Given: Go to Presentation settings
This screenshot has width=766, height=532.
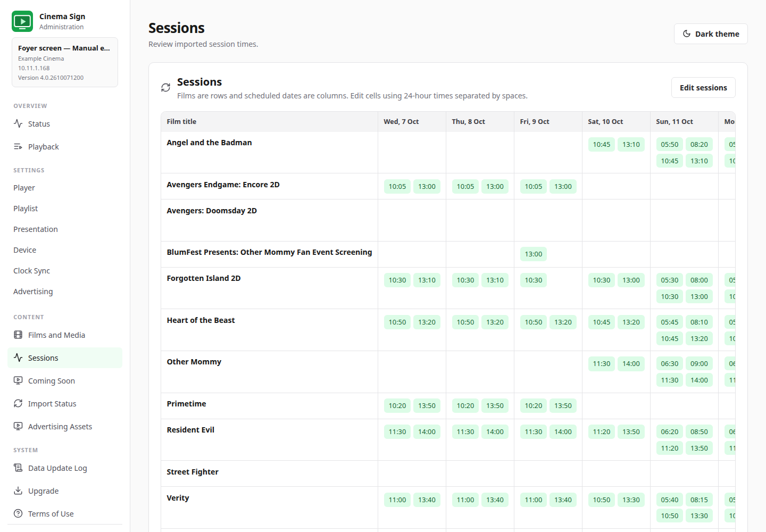Looking at the screenshot, I should click(65, 229).
